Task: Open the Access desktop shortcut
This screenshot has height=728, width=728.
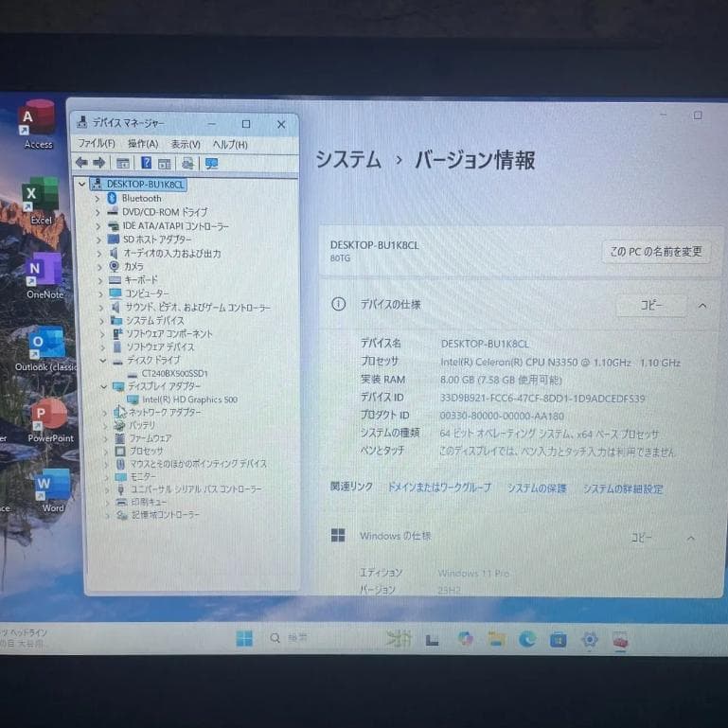Action: point(39,125)
